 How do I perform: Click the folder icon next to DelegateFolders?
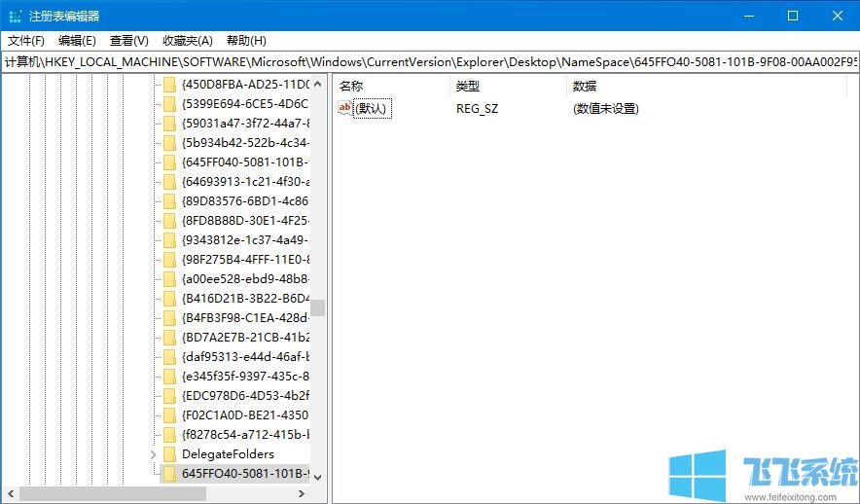tap(169, 454)
